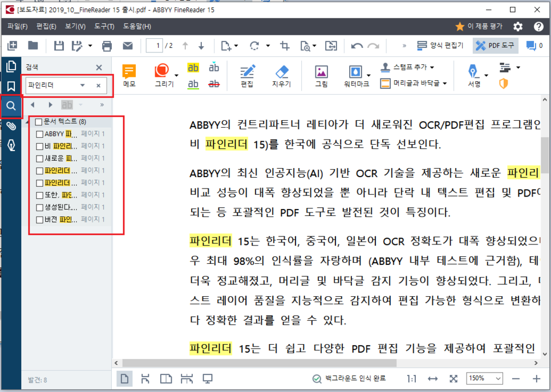This screenshot has height=392, width=551.
Task: Save the document with the floppy icon
Action: [59, 46]
